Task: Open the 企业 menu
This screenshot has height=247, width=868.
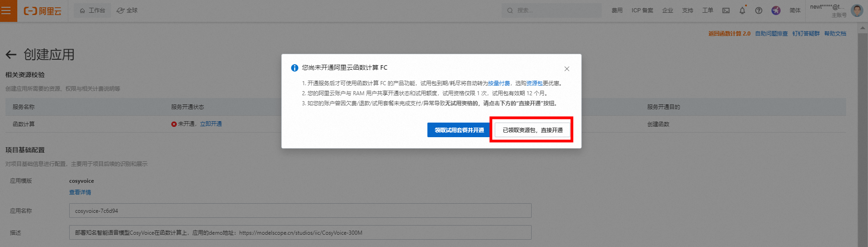Action: click(667, 10)
